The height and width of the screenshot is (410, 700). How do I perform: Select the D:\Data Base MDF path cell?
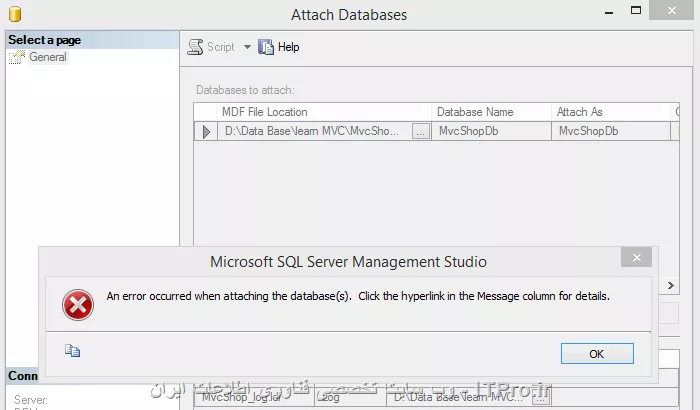tap(314, 131)
